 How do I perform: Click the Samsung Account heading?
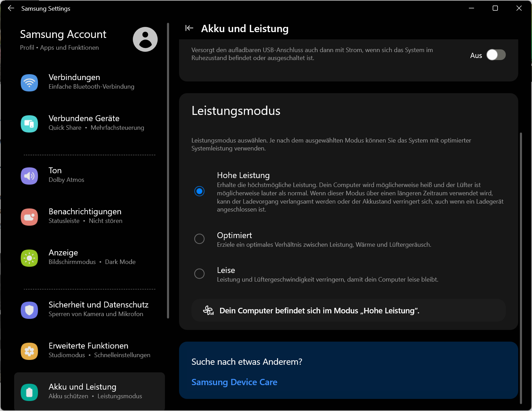click(x=63, y=34)
